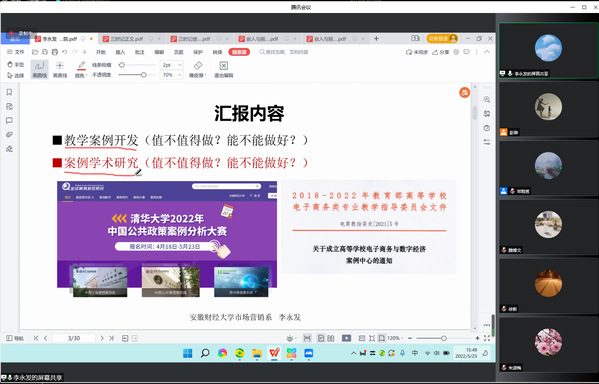
Task: Open the comments panel in left sidebar
Action: pos(10,121)
